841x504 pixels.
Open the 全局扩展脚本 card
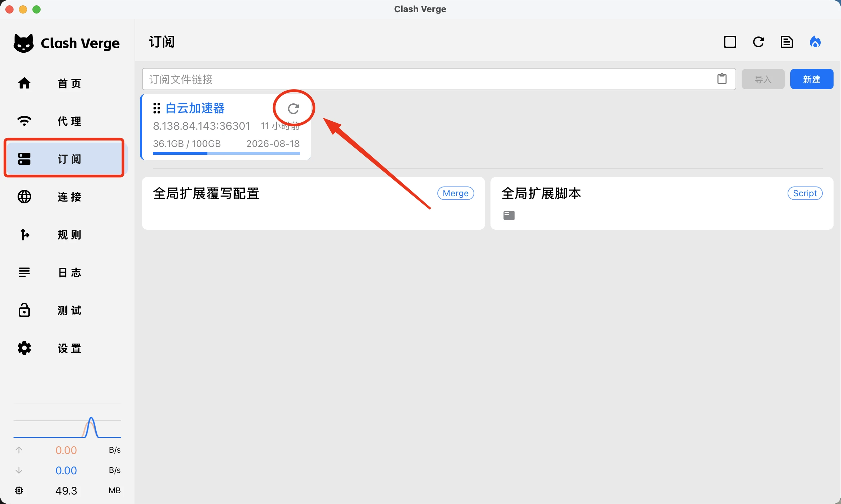(662, 203)
